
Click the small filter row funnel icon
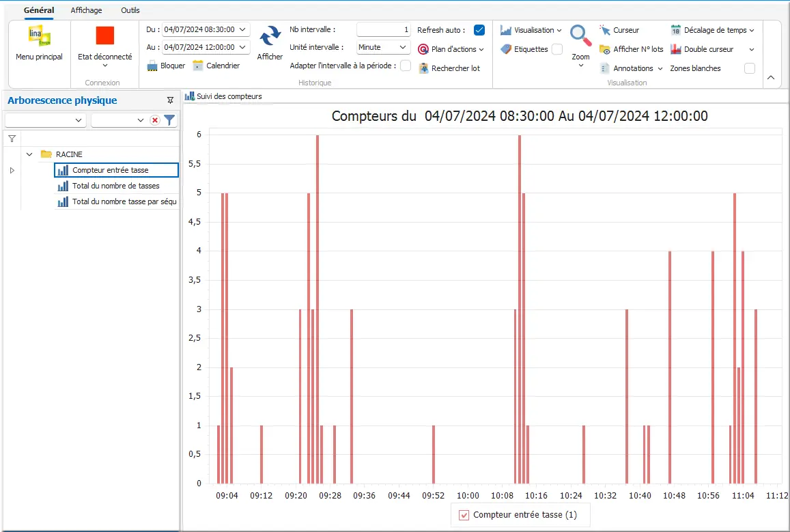tap(12, 139)
